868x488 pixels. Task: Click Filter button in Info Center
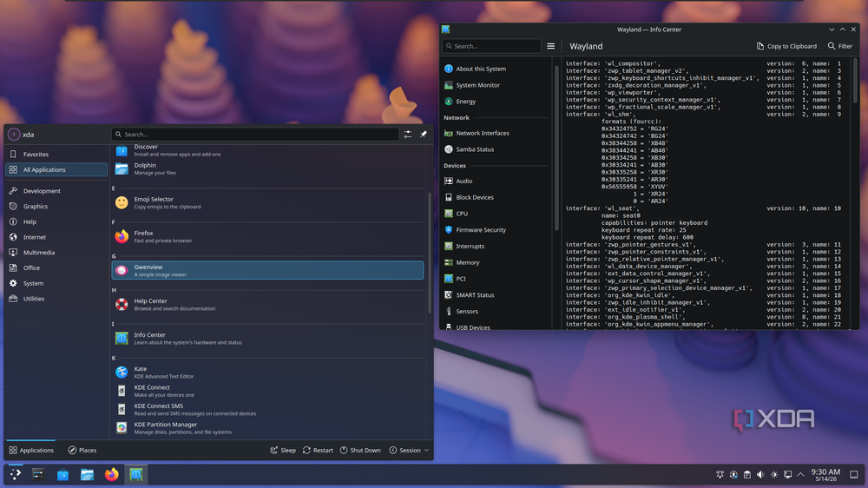840,46
